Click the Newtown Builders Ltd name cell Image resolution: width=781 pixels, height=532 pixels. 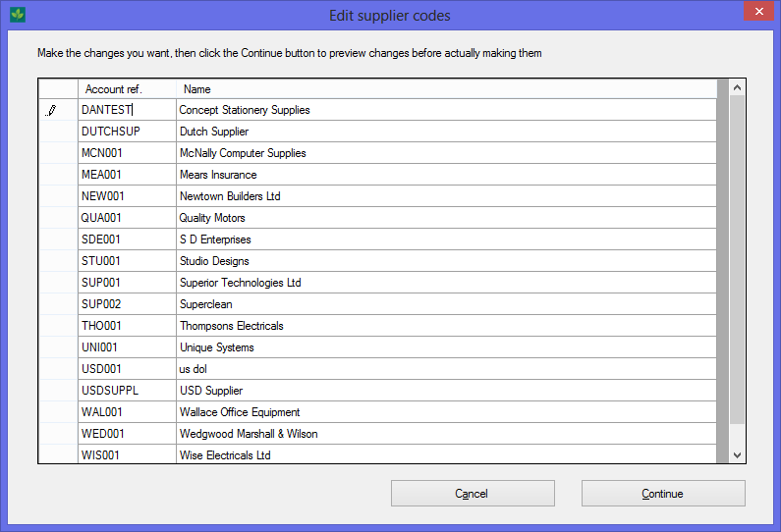click(446, 196)
